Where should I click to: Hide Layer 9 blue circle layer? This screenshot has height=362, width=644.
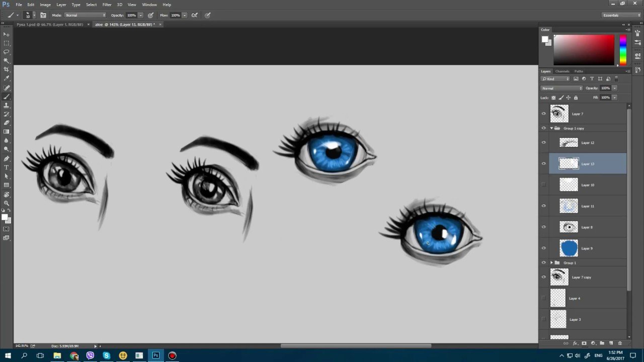click(543, 248)
